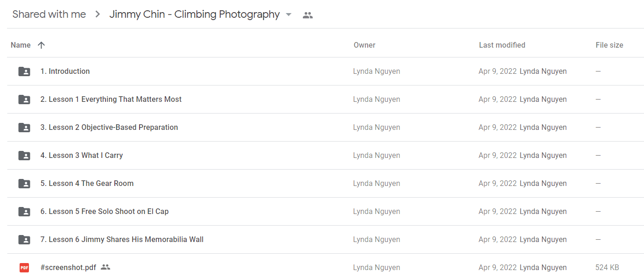This screenshot has height=278, width=644.
Task: Select 7. Lesson 6 Jimmy Shares His Memorabilia Wall
Action: pyautogui.click(x=122, y=240)
